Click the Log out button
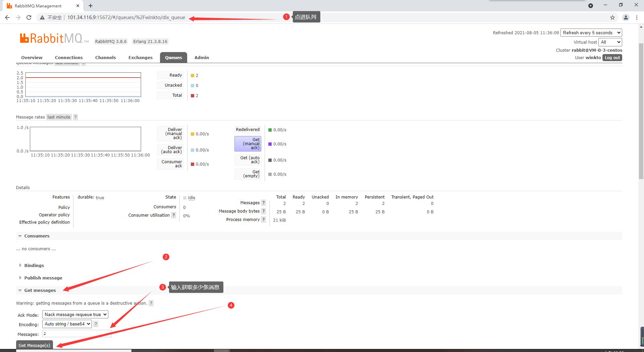Screen dimensions: 644x352 click(612, 58)
